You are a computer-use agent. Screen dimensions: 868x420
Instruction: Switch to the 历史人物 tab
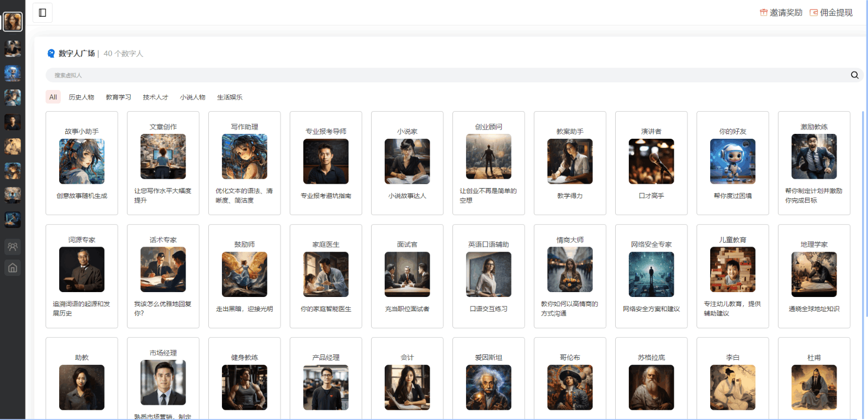tap(81, 97)
